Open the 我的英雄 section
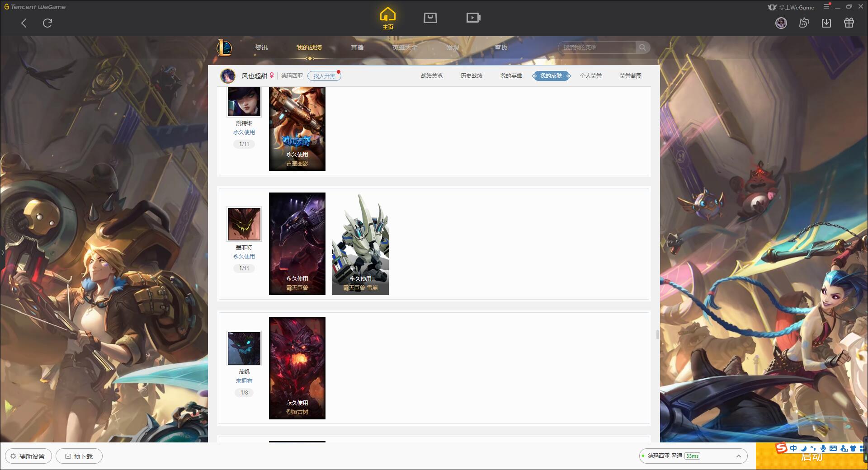868x470 pixels. [511, 76]
